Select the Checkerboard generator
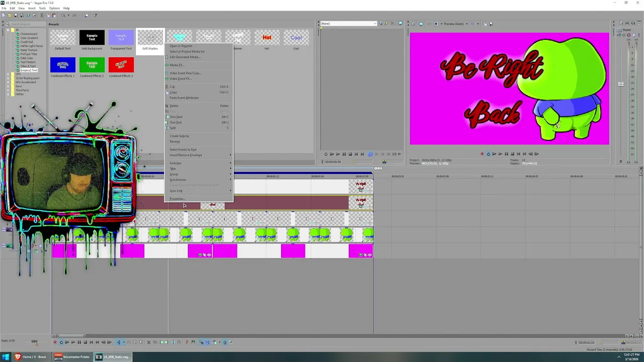644x362 pixels. click(x=29, y=34)
